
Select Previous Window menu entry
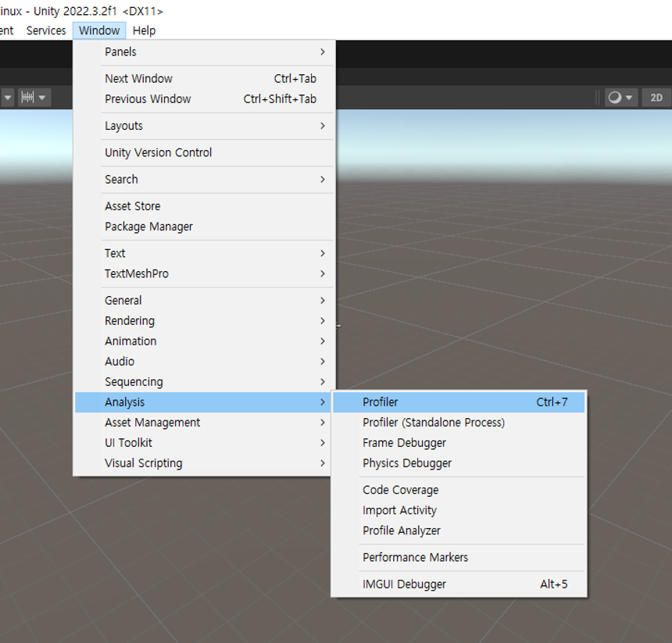point(202,99)
